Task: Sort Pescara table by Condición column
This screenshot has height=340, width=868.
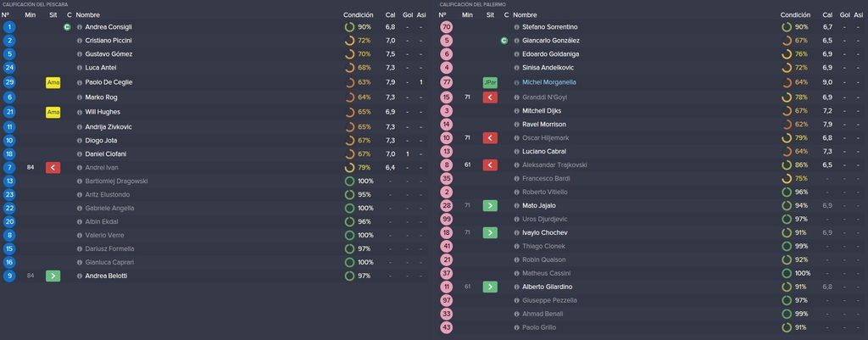Action: [x=359, y=15]
